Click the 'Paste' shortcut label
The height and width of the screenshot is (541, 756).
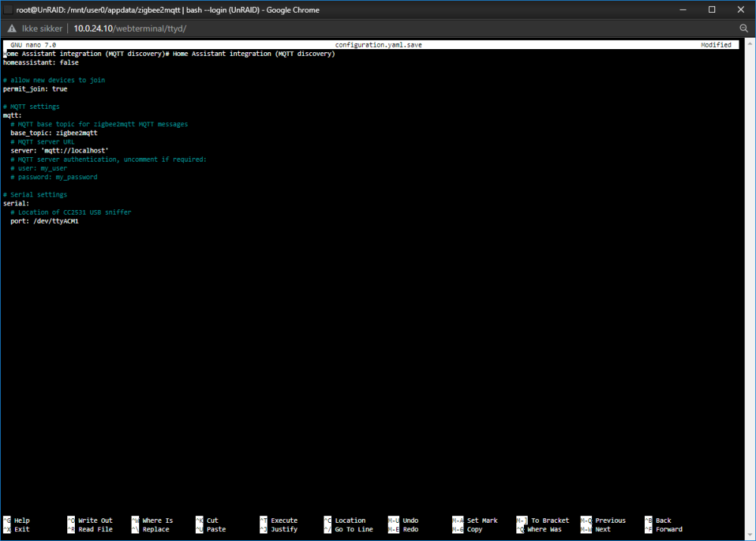tap(216, 529)
